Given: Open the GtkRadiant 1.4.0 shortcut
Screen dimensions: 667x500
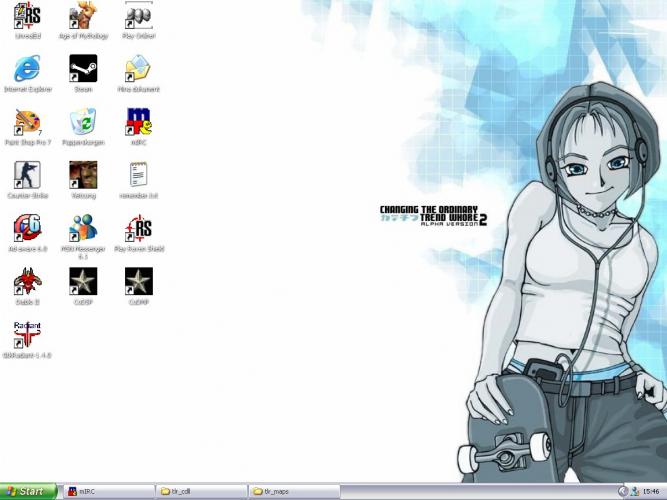Looking at the screenshot, I should (x=27, y=335).
